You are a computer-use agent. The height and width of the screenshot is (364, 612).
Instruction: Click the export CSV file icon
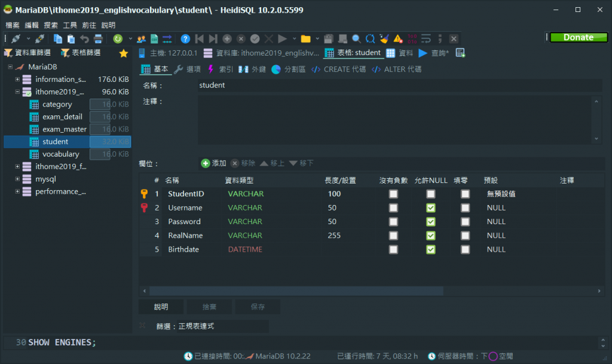154,39
